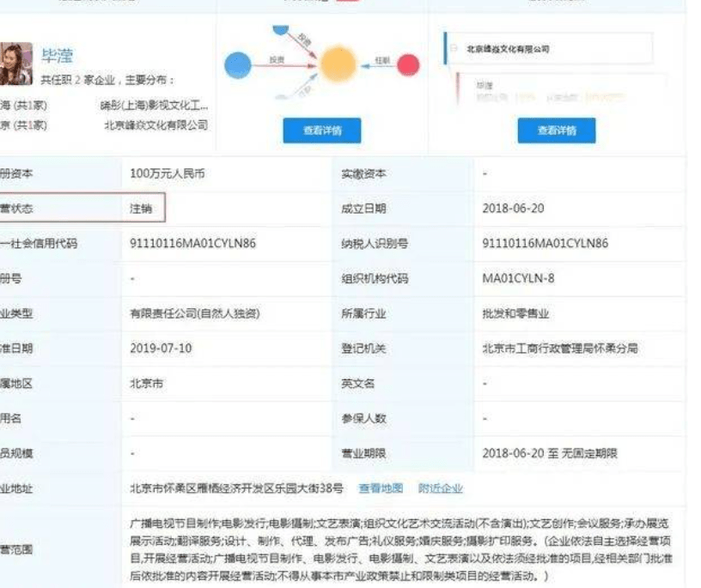Open the 查看地图 map link

pos(380,488)
